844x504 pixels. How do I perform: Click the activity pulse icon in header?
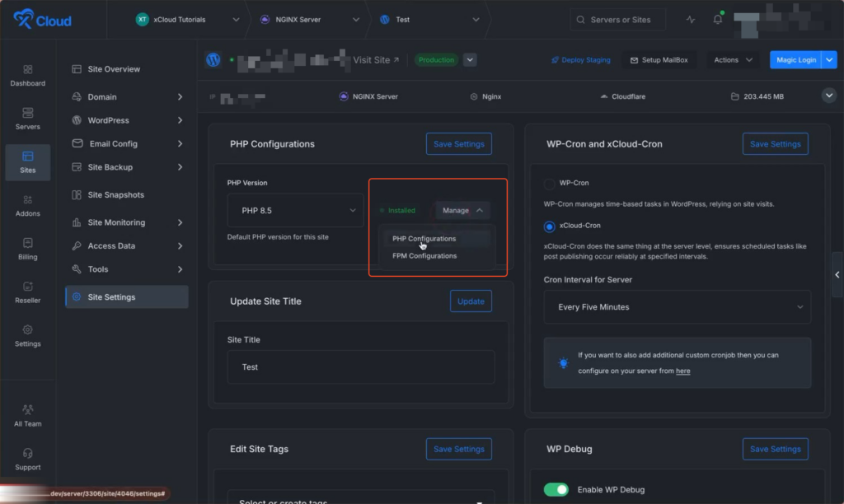tap(691, 20)
